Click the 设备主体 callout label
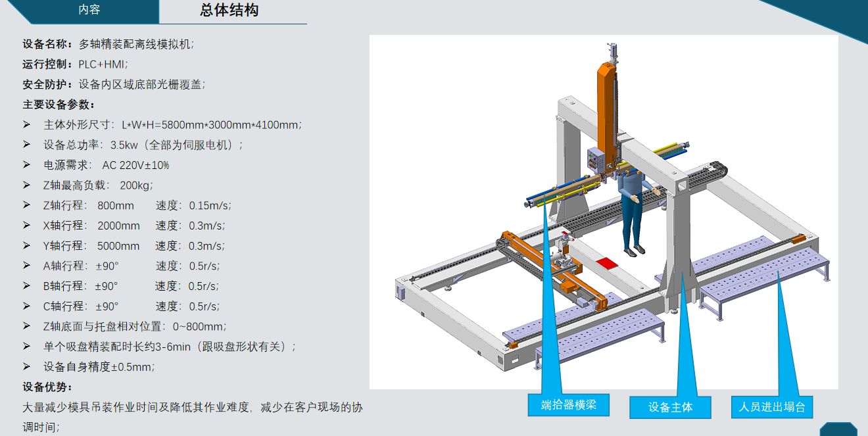 670,407
